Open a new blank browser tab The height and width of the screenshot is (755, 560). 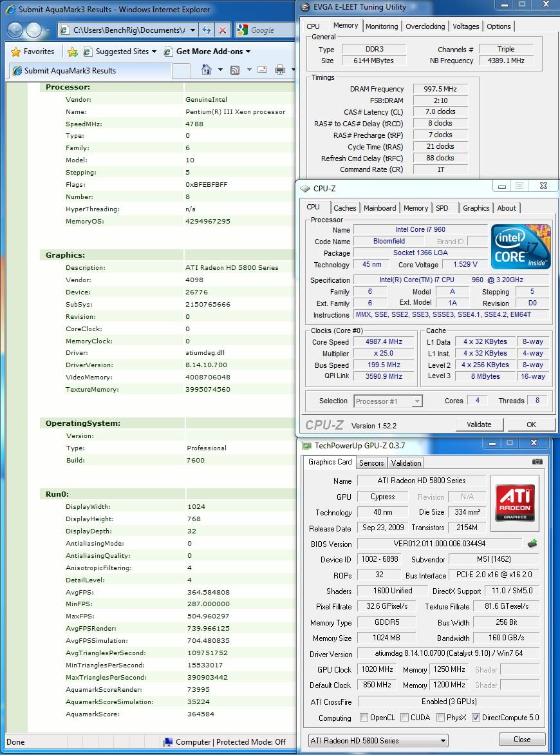click(182, 71)
